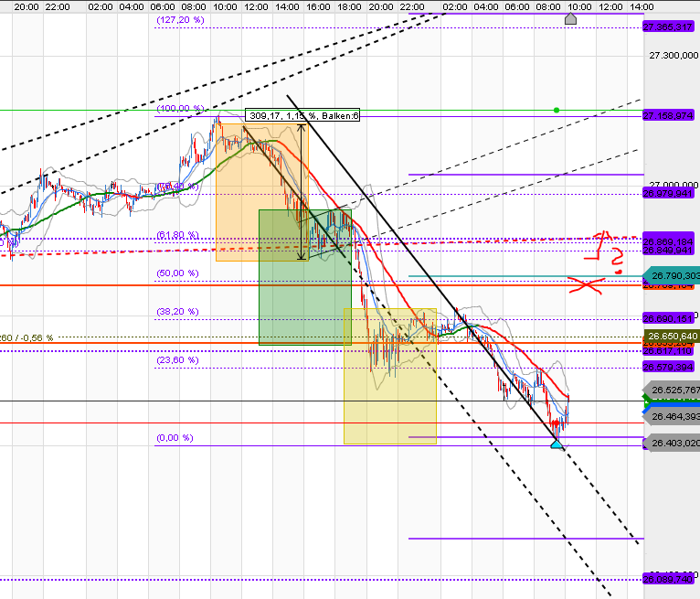Image resolution: width=700 pixels, height=599 pixels.
Task: Select the 26.617,110 price tag
Action: (668, 351)
